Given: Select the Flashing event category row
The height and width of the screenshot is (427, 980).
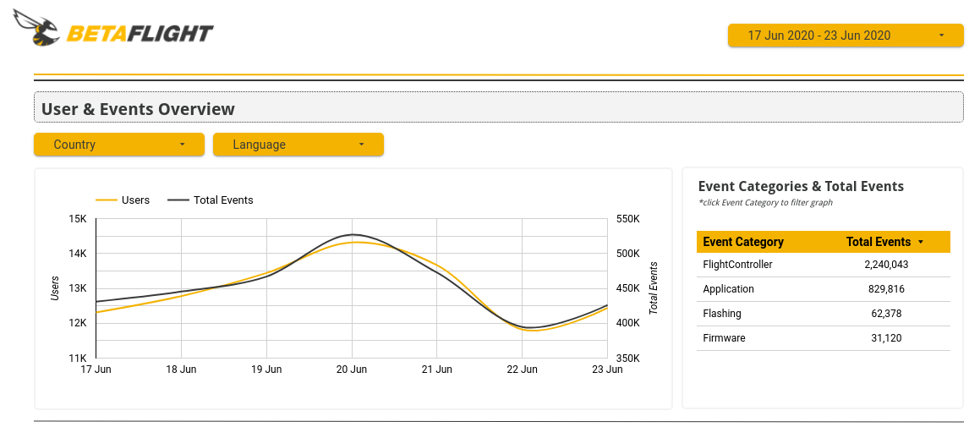Looking at the screenshot, I should pos(722,314).
